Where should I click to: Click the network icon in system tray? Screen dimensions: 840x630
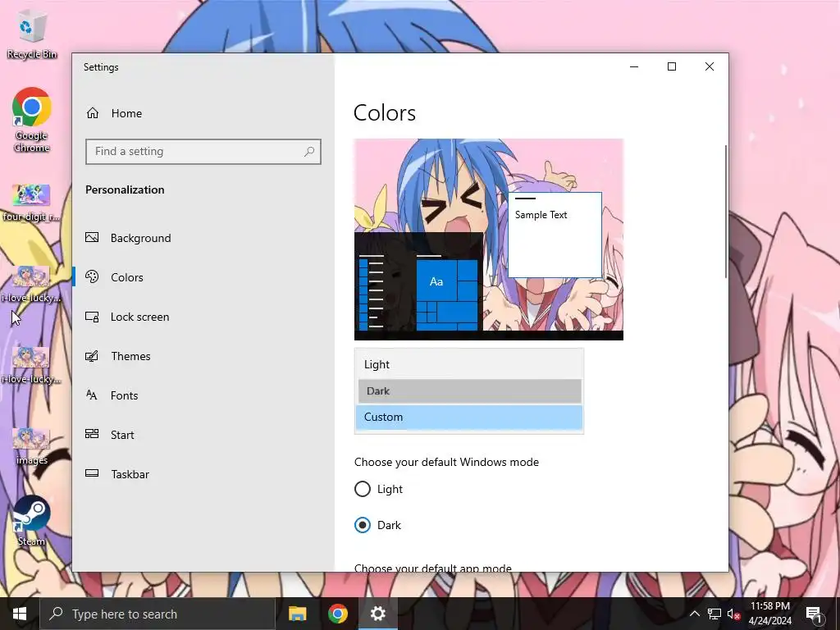pos(714,614)
